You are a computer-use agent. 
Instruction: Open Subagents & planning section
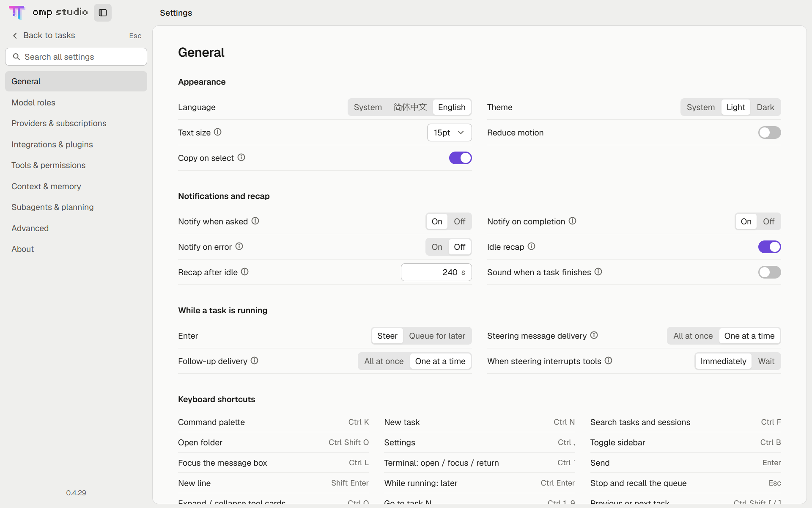click(76, 207)
